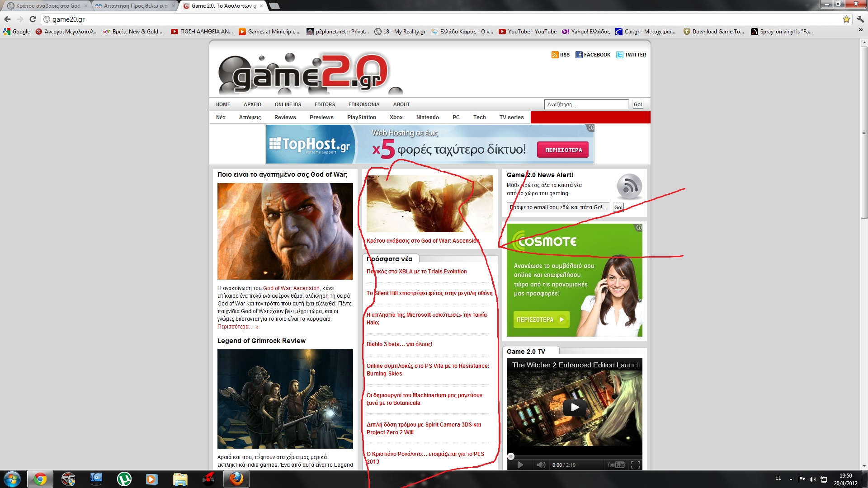The width and height of the screenshot is (868, 488).
Task: Click the taskbar clock
Action: [845, 479]
